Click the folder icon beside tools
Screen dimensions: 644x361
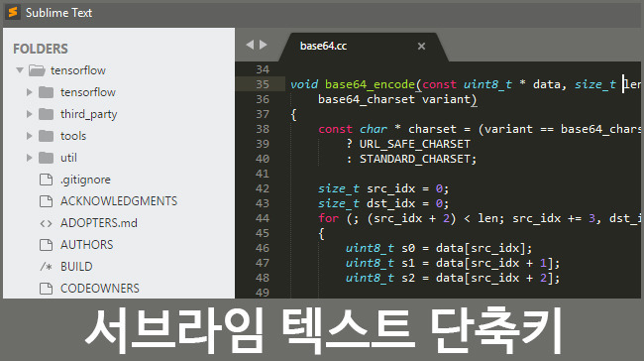click(x=46, y=136)
